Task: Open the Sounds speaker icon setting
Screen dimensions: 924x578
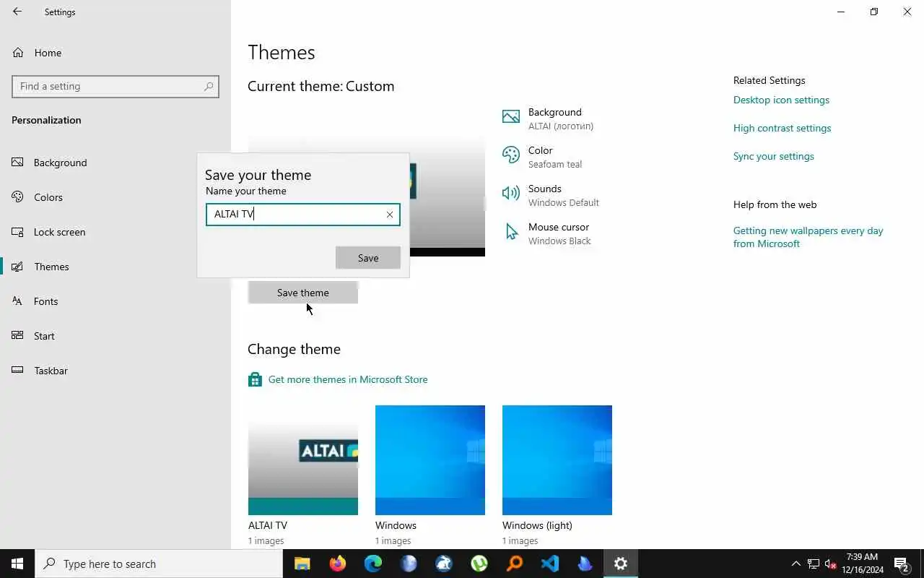Action: pos(511,193)
